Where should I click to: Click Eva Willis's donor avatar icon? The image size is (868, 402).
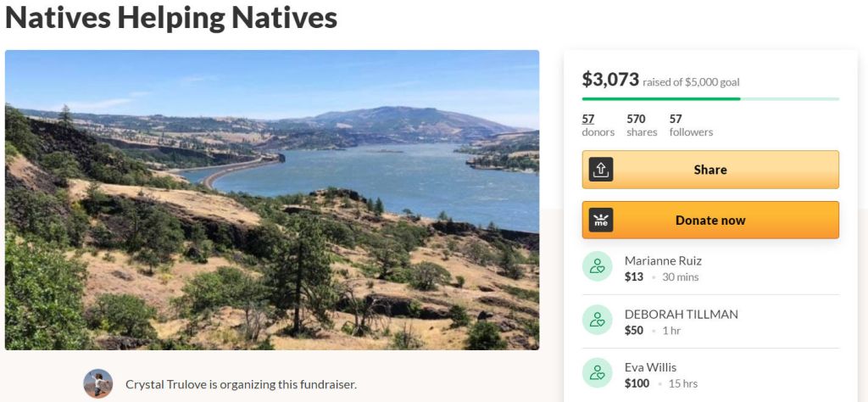pyautogui.click(x=597, y=374)
